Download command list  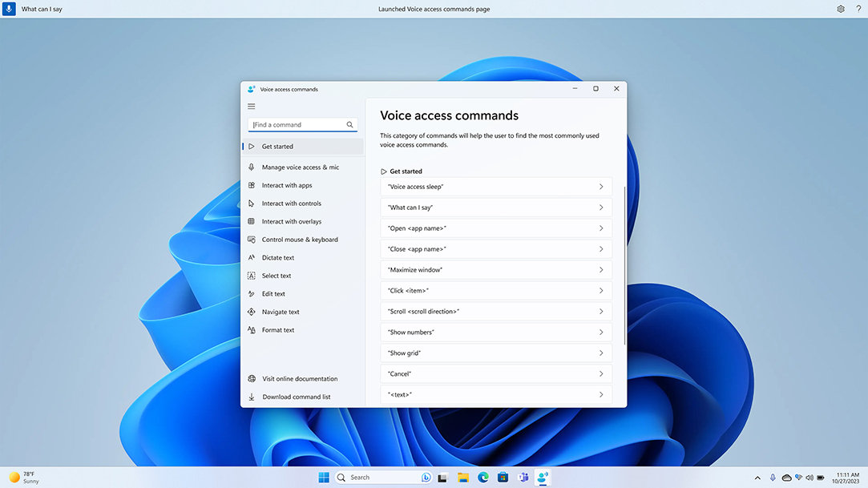296,397
